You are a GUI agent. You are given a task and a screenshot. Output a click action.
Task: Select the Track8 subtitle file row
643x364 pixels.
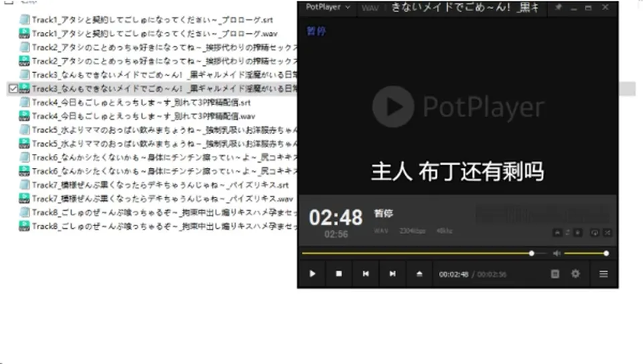[158, 213]
